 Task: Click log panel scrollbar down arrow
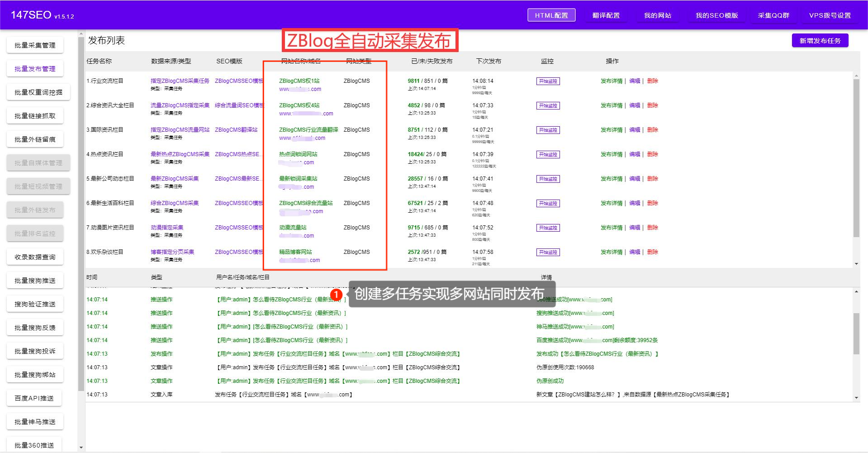coord(856,398)
